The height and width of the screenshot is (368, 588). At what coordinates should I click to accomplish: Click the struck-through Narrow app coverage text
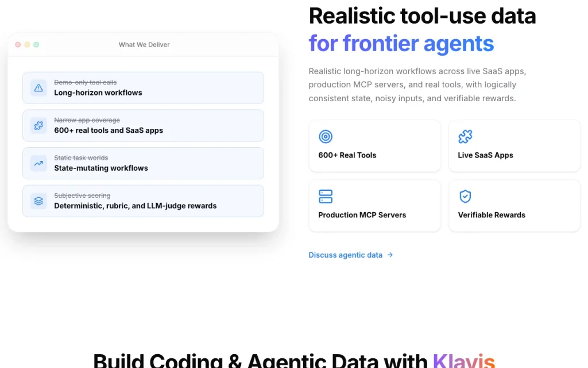[87, 120]
